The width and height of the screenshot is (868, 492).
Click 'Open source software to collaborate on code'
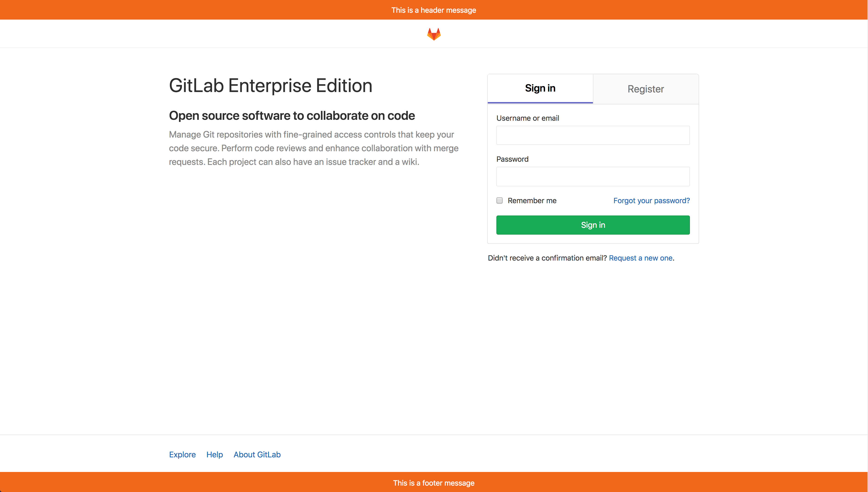(292, 115)
